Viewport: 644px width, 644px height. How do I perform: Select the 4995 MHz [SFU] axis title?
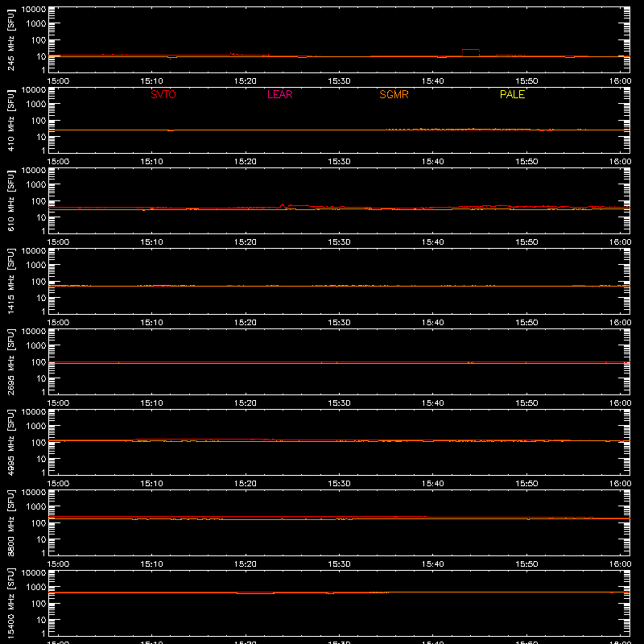[x=10, y=442]
